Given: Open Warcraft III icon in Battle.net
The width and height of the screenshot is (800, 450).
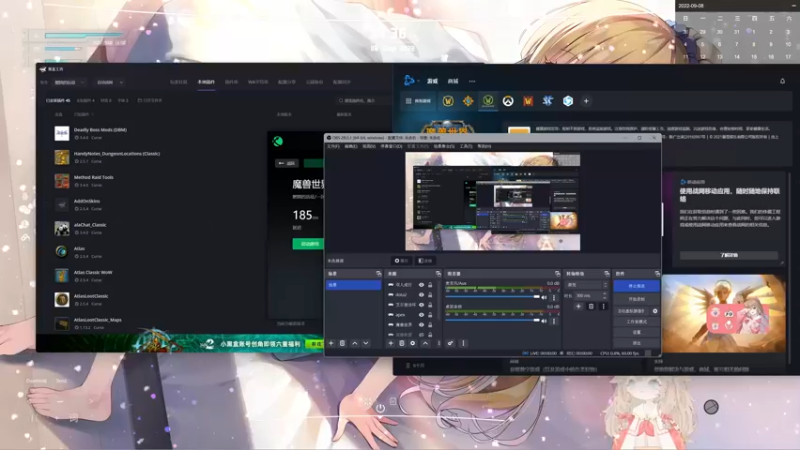Looking at the screenshot, I should pos(528,101).
